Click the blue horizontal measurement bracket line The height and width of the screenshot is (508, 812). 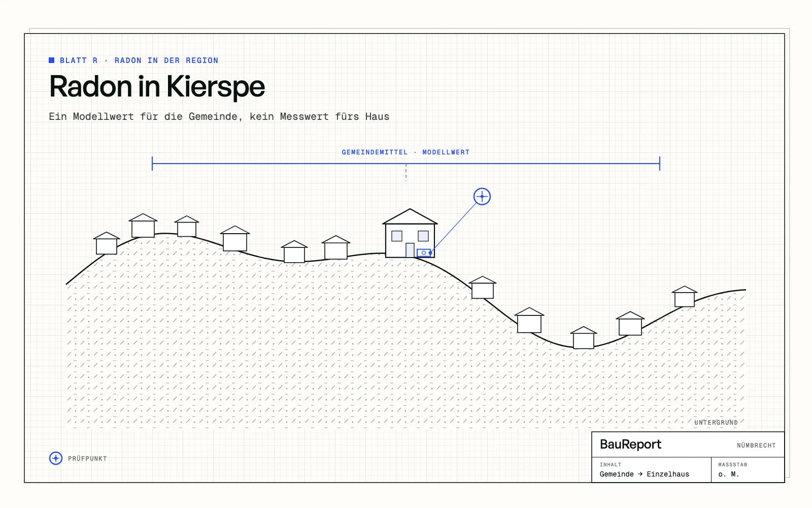pos(406,164)
